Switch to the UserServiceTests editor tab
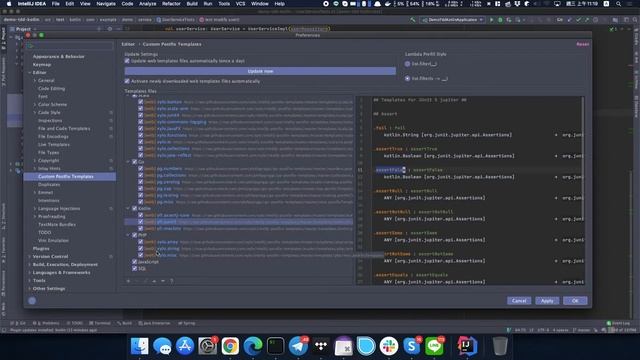 pyautogui.click(x=176, y=20)
